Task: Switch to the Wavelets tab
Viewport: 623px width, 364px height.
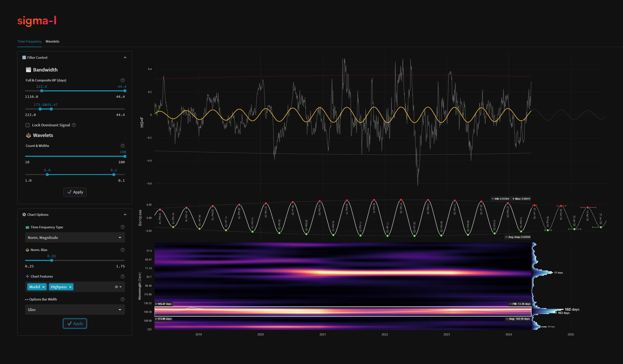Action: point(53,41)
